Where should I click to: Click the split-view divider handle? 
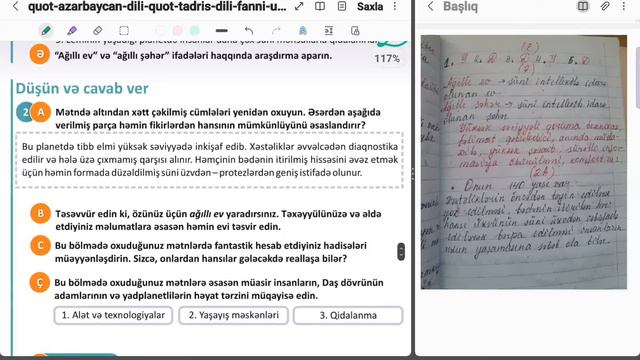coord(413,174)
